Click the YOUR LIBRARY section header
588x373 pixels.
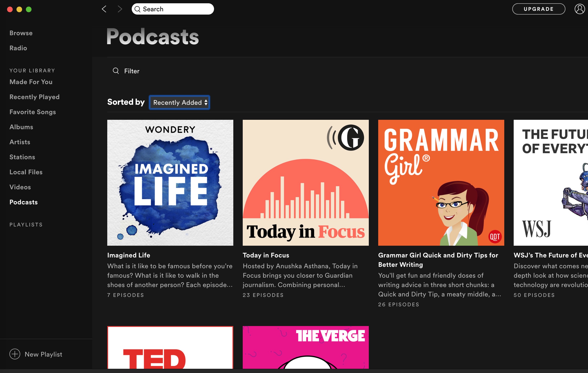click(32, 70)
